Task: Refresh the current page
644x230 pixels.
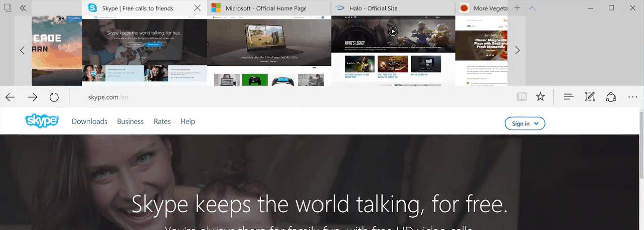Action: [54, 97]
